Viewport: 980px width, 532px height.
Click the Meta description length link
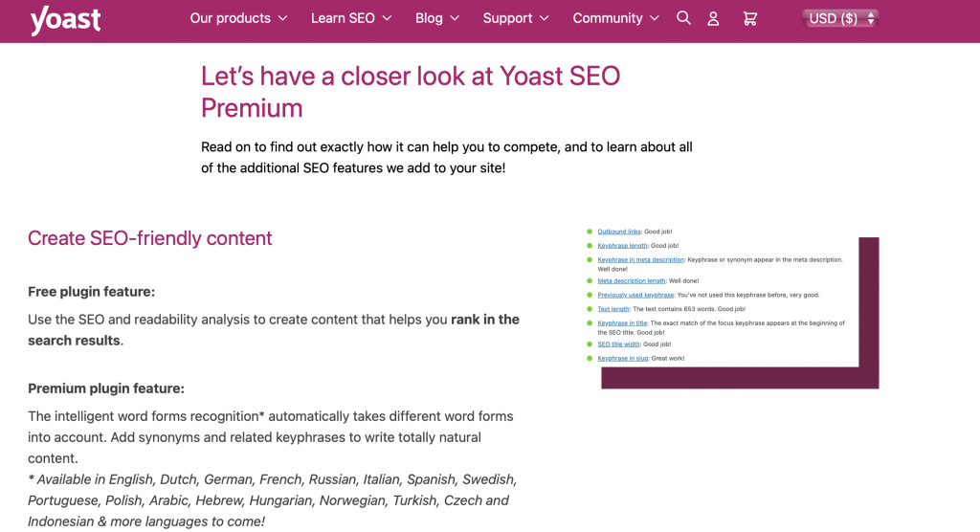click(632, 281)
